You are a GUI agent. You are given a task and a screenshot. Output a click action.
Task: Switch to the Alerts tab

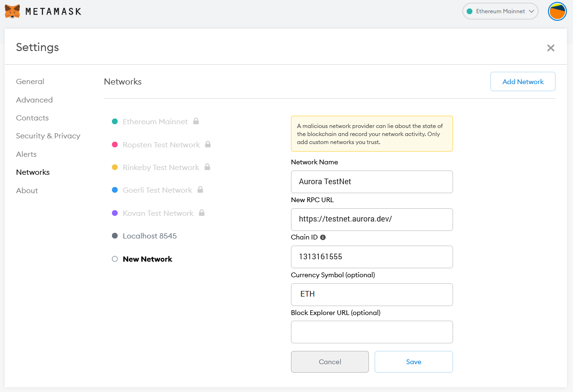click(26, 154)
